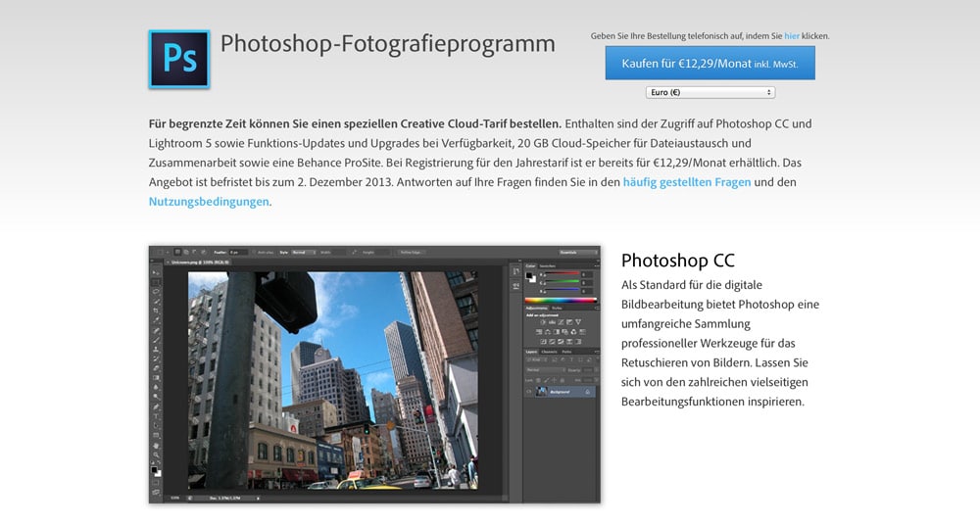The image size is (980, 525).
Task: Open the collapsed History panel icon
Action: pos(515,270)
